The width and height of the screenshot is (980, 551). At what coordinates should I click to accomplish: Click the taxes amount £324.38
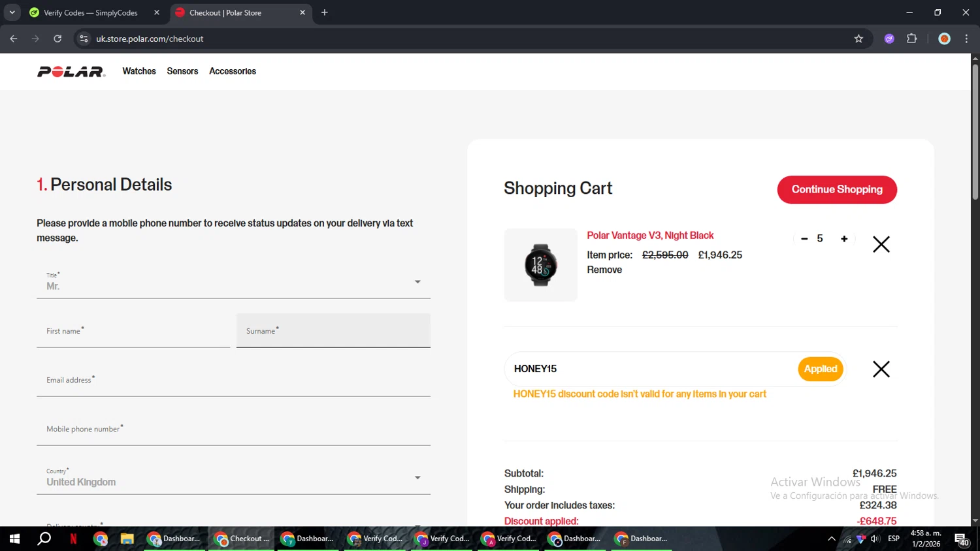tap(878, 505)
